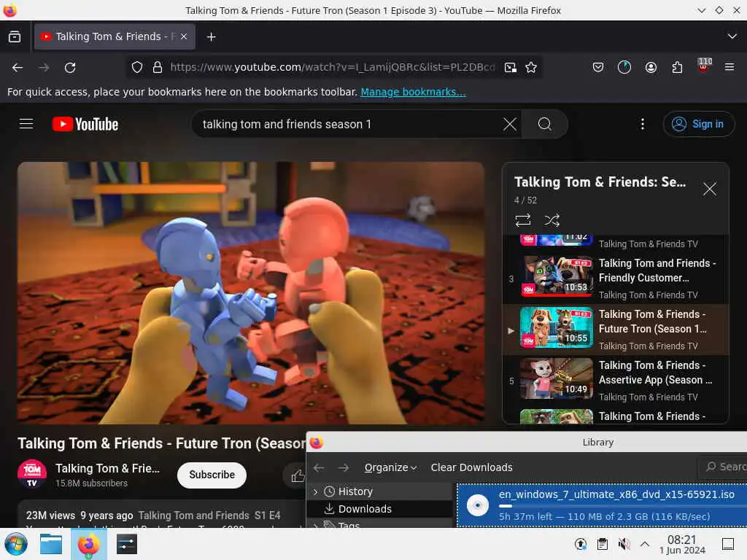Toggle loop playlist button
The image size is (747, 560).
pyautogui.click(x=522, y=220)
